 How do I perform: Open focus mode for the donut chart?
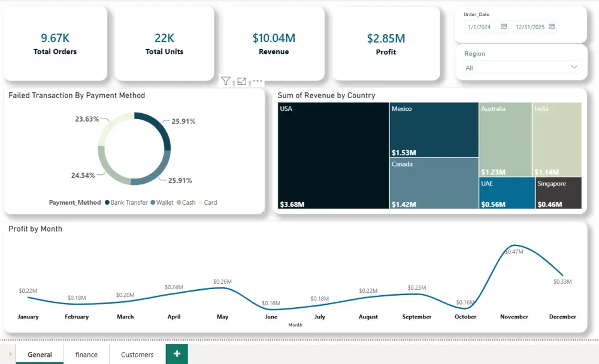coord(241,81)
